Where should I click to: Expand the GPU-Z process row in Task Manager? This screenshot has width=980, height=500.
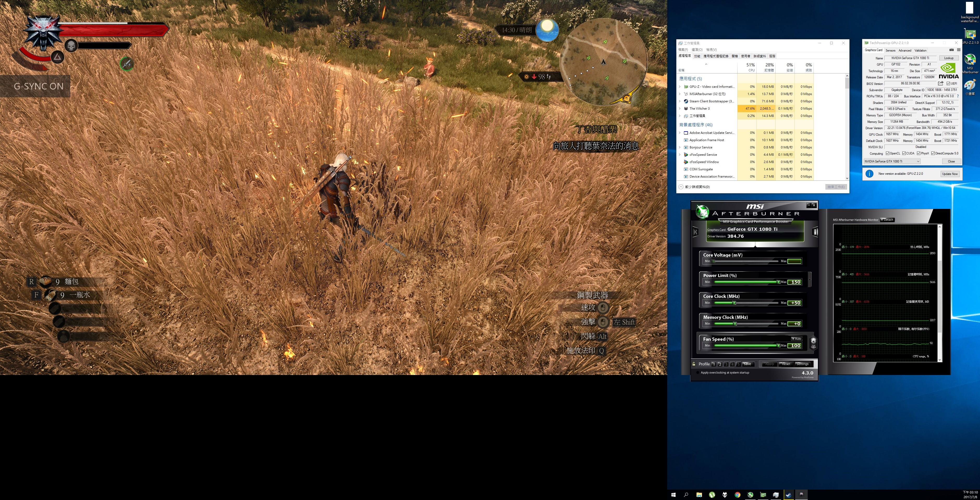click(x=680, y=87)
